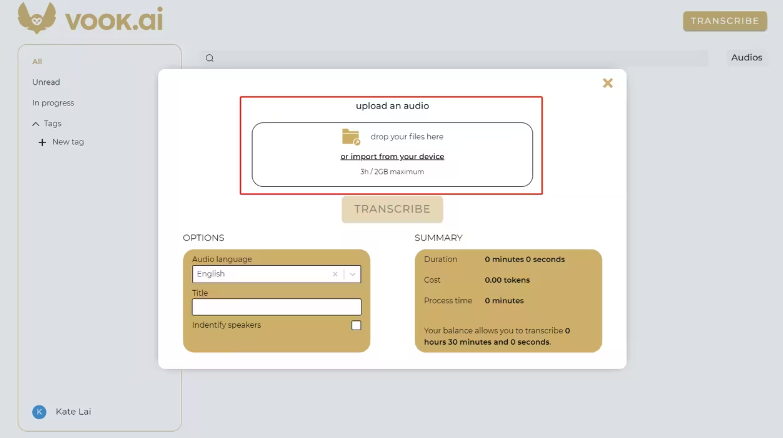Click the plus icon beside New tag
The width and height of the screenshot is (783, 438).
click(42, 142)
